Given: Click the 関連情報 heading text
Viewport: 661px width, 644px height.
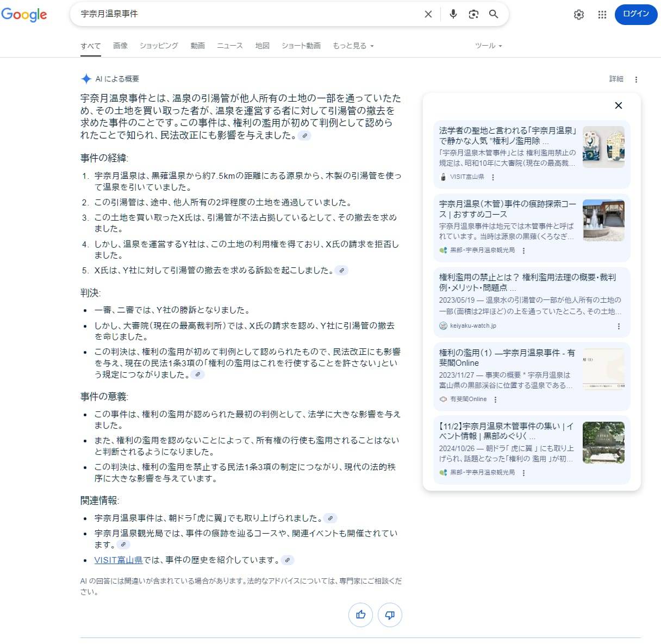Looking at the screenshot, I should point(100,501).
